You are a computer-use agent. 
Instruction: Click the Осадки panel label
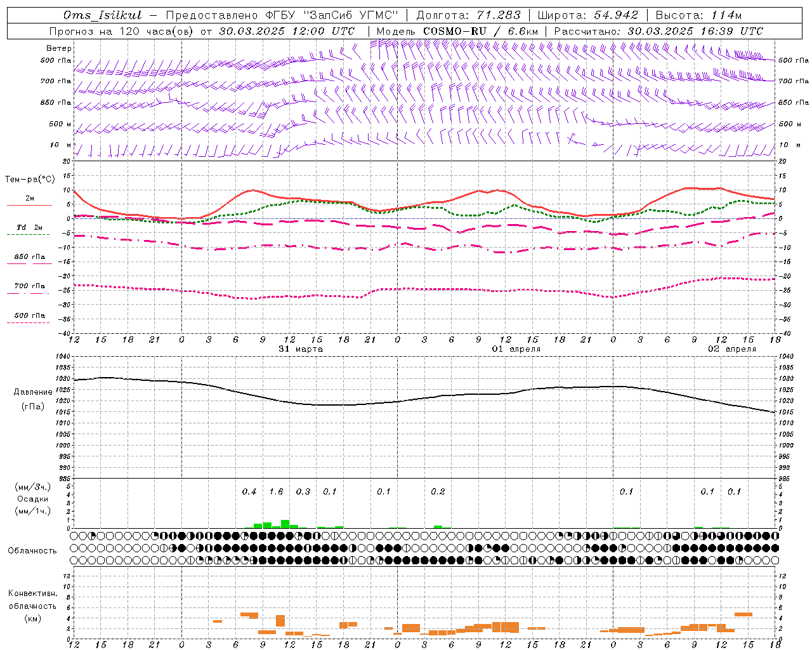pos(33,499)
